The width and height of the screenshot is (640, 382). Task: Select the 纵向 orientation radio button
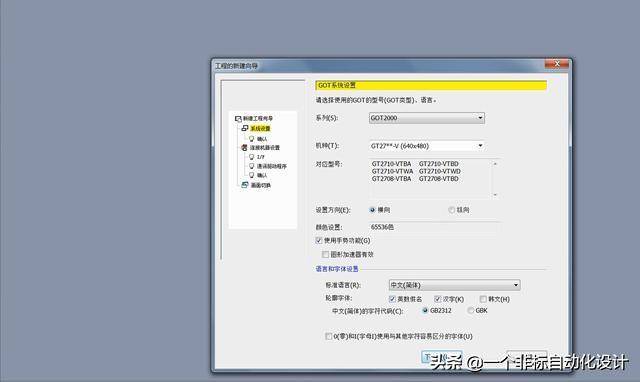(x=451, y=210)
